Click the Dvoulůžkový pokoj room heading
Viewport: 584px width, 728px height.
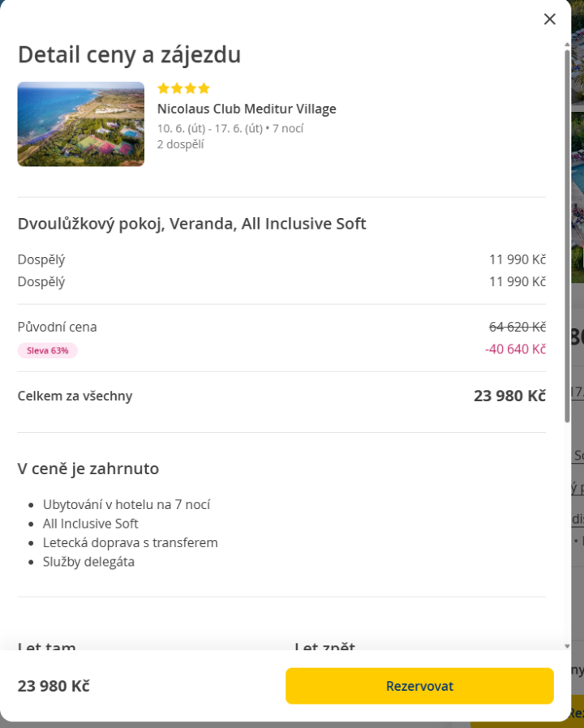point(192,224)
